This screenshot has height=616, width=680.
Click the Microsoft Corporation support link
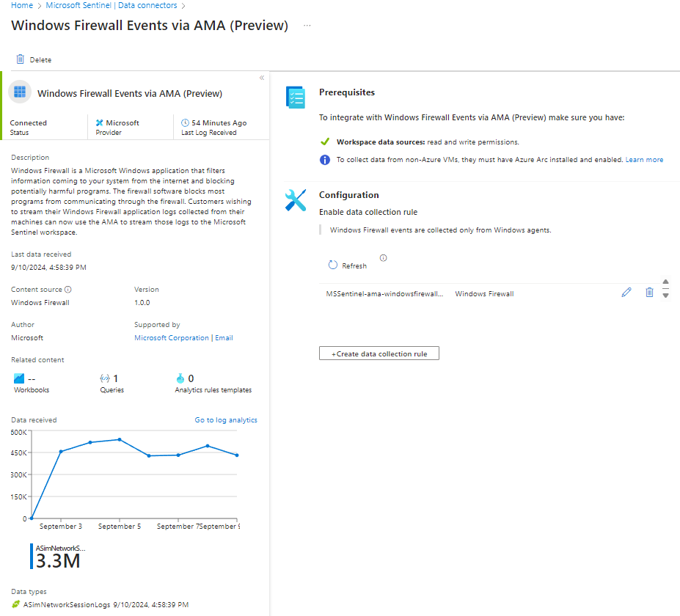click(x=172, y=338)
